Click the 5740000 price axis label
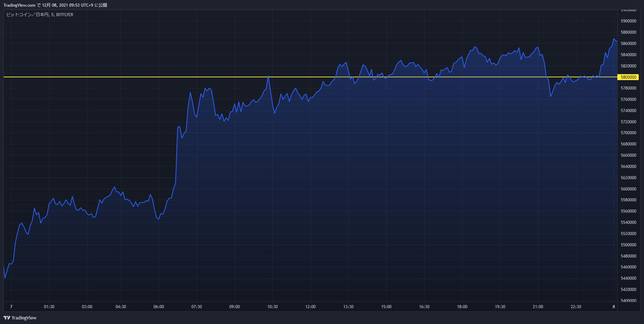Screen dimensions: 644x324 [x=629, y=111]
